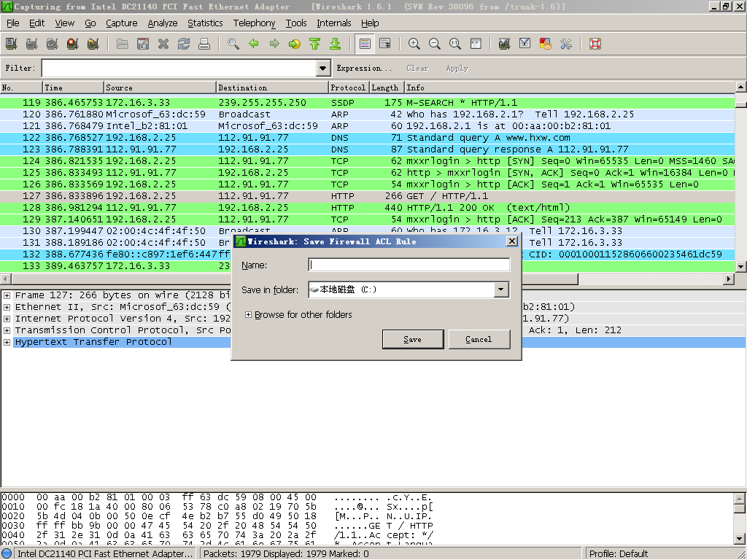Zoom out on packet text
This screenshot has width=747, height=560.
click(x=435, y=44)
